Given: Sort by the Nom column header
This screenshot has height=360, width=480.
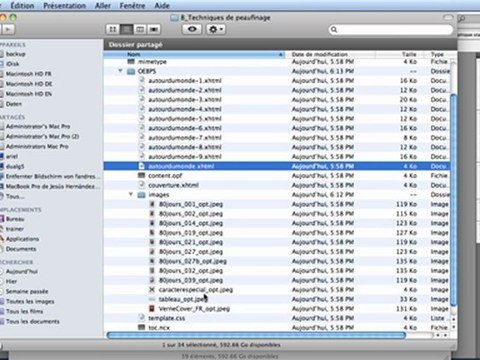Looking at the screenshot, I should [x=194, y=54].
